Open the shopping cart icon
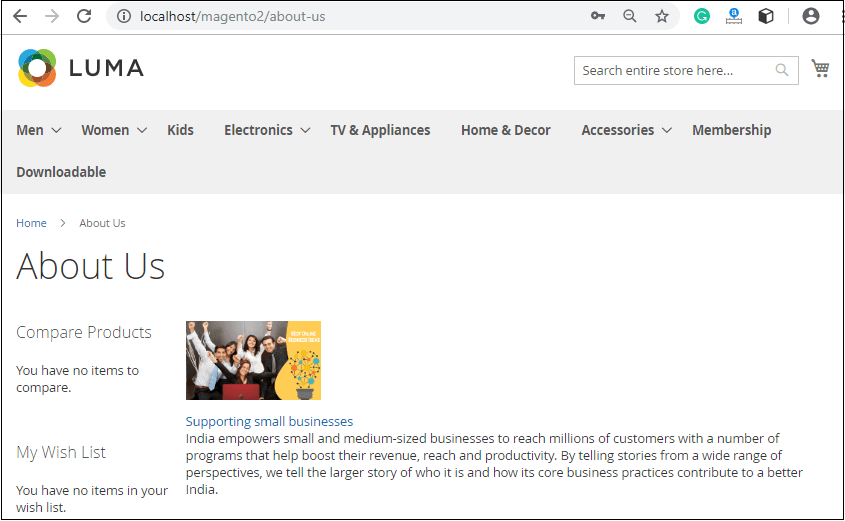This screenshot has width=845, height=521. (820, 68)
